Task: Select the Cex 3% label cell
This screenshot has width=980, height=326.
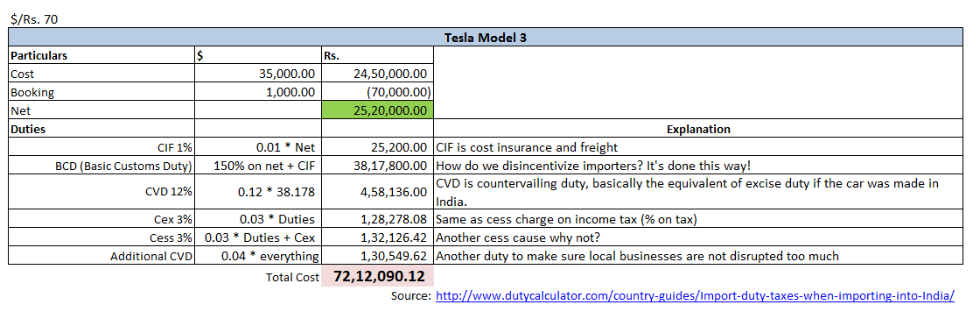Action: tap(101, 220)
